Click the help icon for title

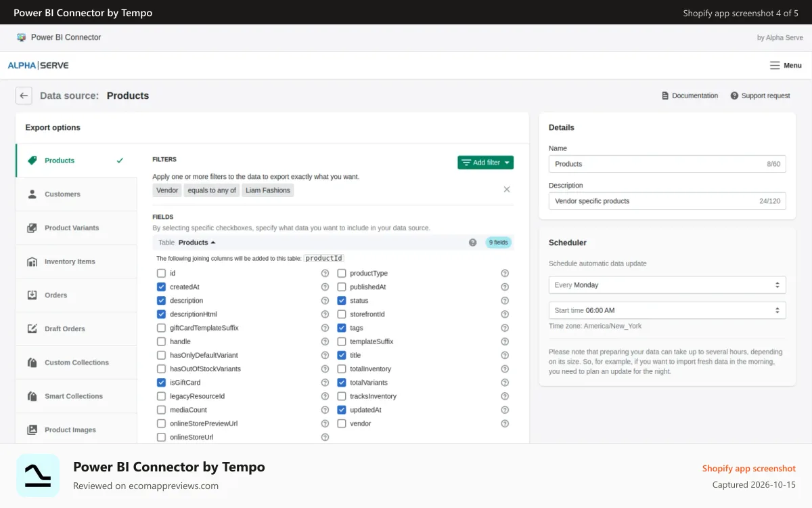pyautogui.click(x=505, y=355)
